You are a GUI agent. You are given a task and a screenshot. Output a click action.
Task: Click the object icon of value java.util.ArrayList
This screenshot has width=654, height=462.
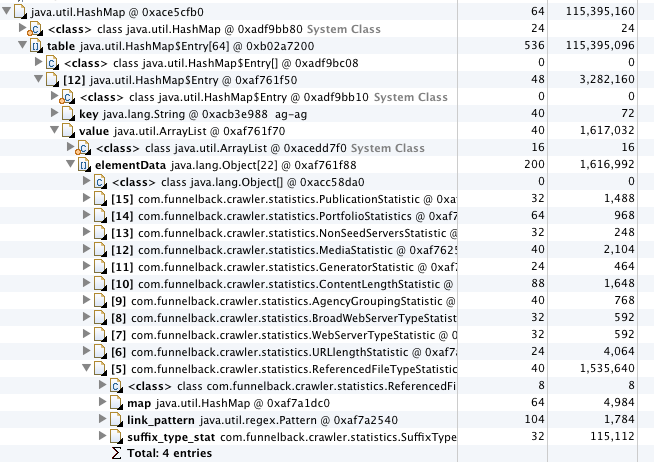68,131
